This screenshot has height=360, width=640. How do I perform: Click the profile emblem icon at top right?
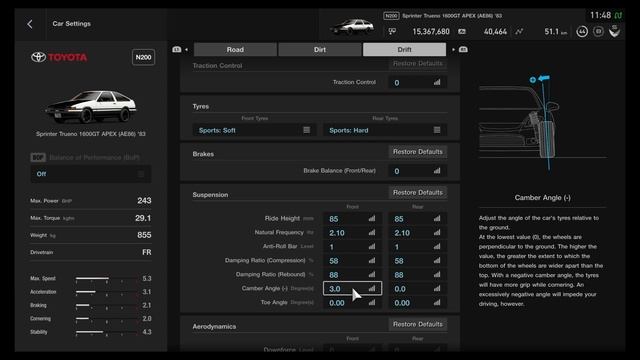click(x=614, y=31)
